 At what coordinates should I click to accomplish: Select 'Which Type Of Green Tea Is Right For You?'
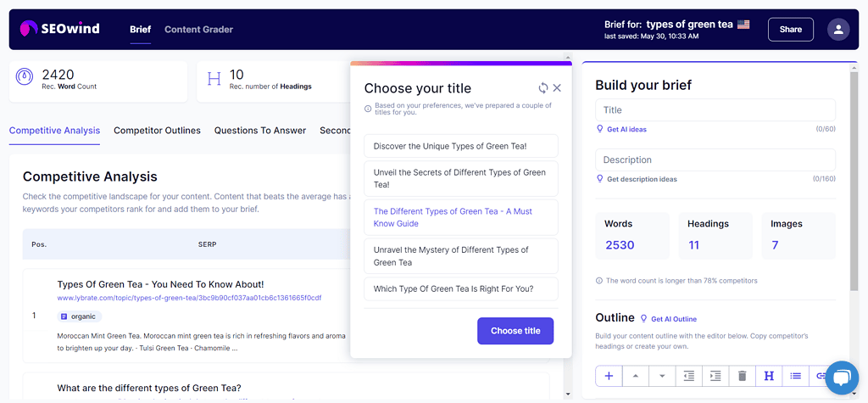coord(461,288)
